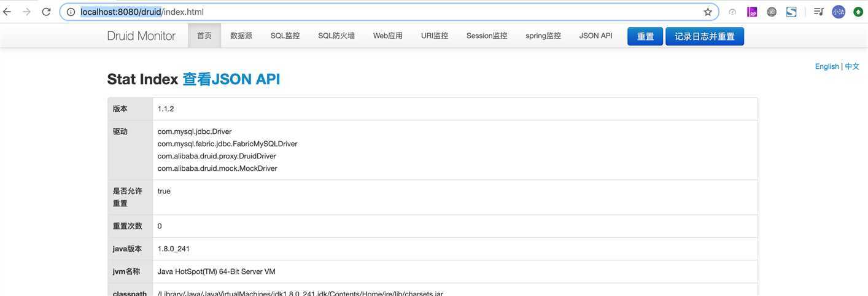This screenshot has width=868, height=296.
Task: Open the blue S extension
Action: (791, 12)
